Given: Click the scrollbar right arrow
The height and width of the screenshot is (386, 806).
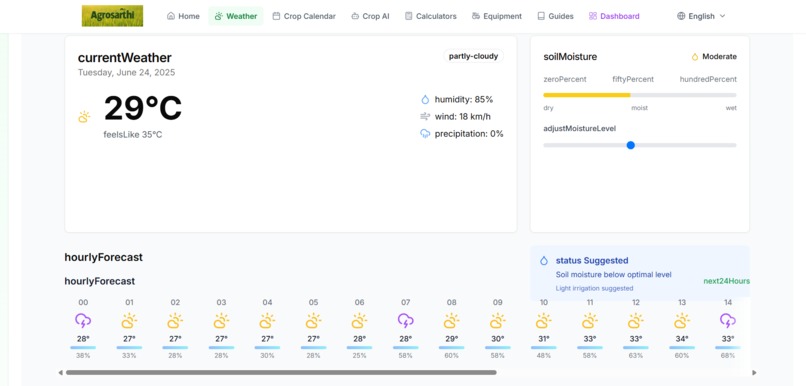Looking at the screenshot, I should (x=754, y=373).
